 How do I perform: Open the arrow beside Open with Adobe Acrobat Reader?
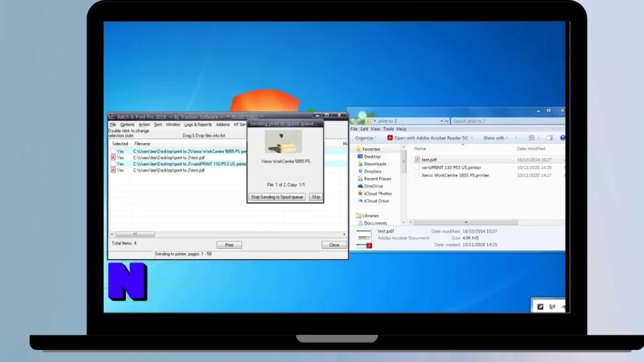[472, 138]
